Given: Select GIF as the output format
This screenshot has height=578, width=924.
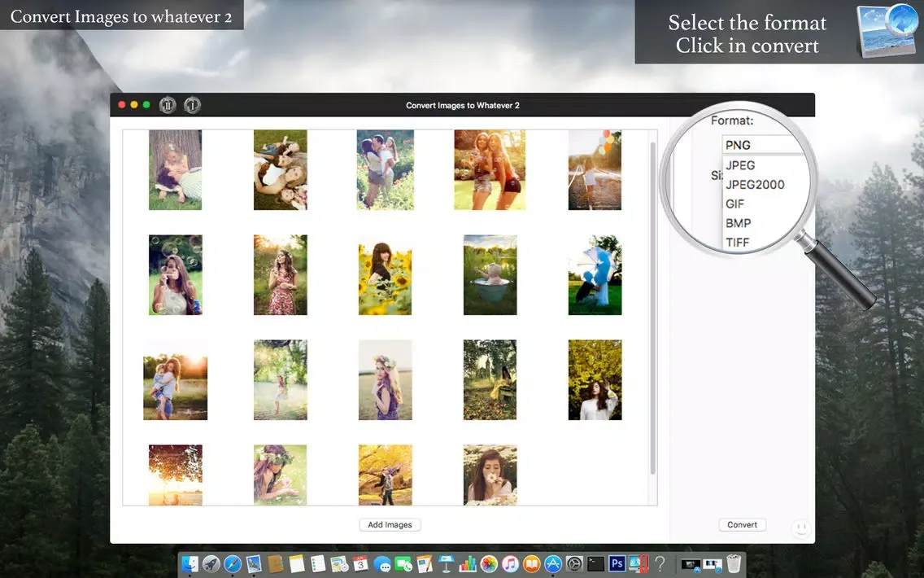Looking at the screenshot, I should coord(734,204).
